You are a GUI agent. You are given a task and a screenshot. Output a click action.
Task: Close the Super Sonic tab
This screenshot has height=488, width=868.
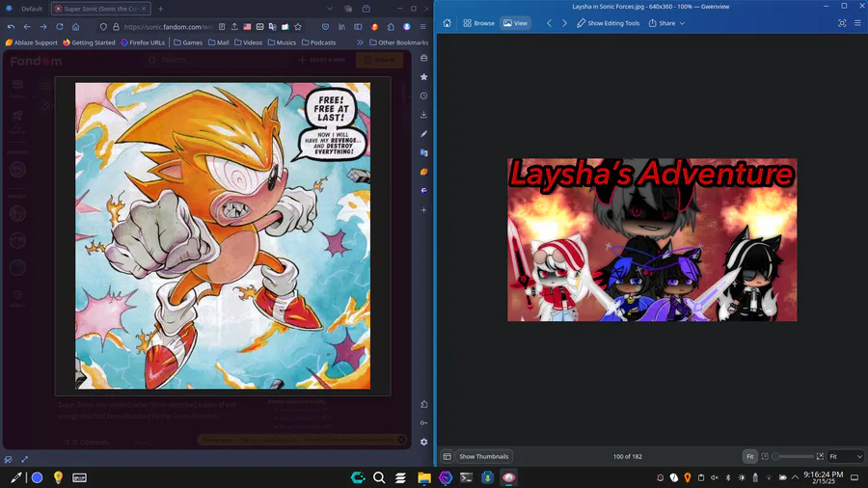(144, 9)
